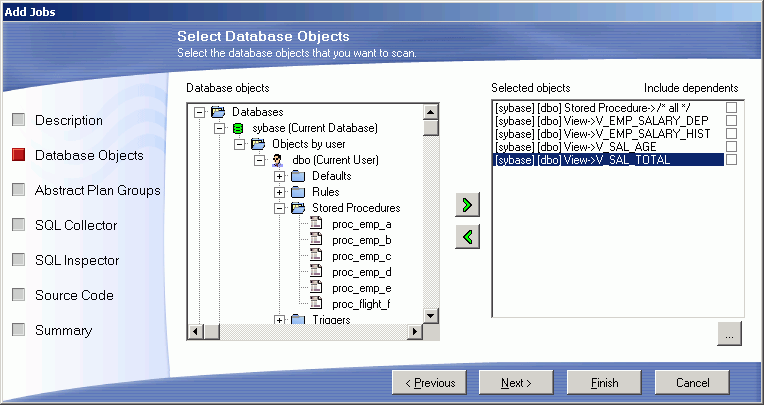Image resolution: width=764 pixels, height=405 pixels.
Task: Select the proc_flight_f tree label
Action: (361, 304)
